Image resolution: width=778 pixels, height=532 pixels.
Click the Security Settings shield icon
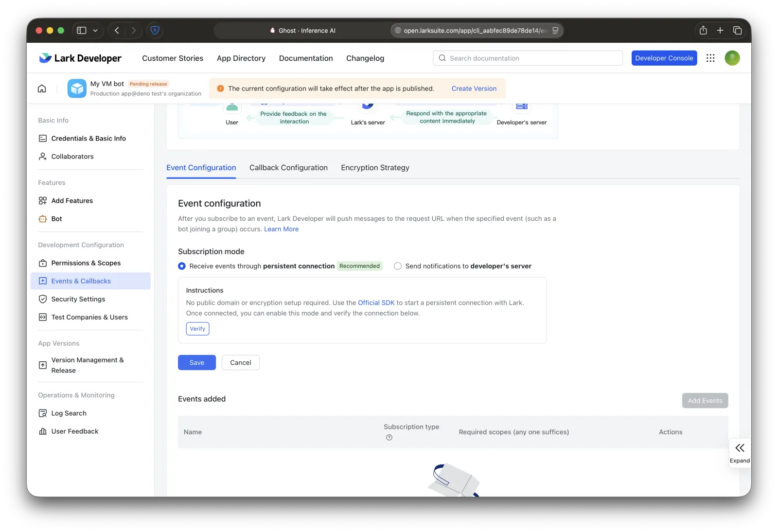(43, 299)
